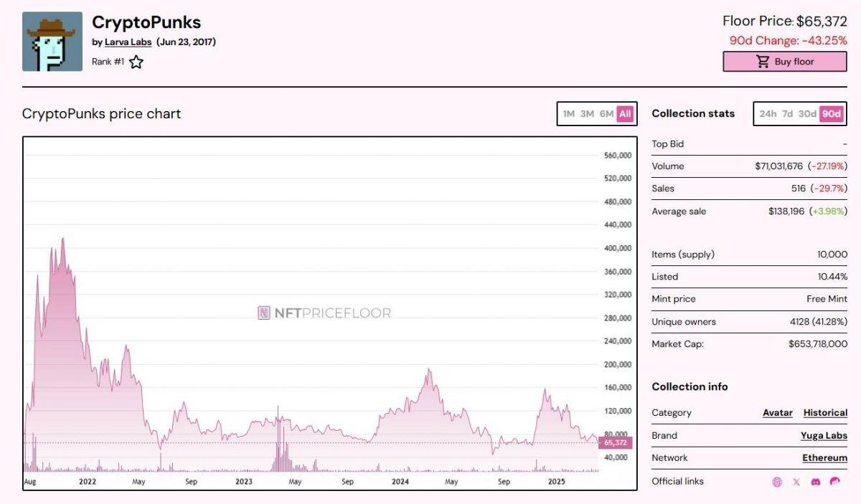
Task: Click the Sales value 516
Action: 799,189
